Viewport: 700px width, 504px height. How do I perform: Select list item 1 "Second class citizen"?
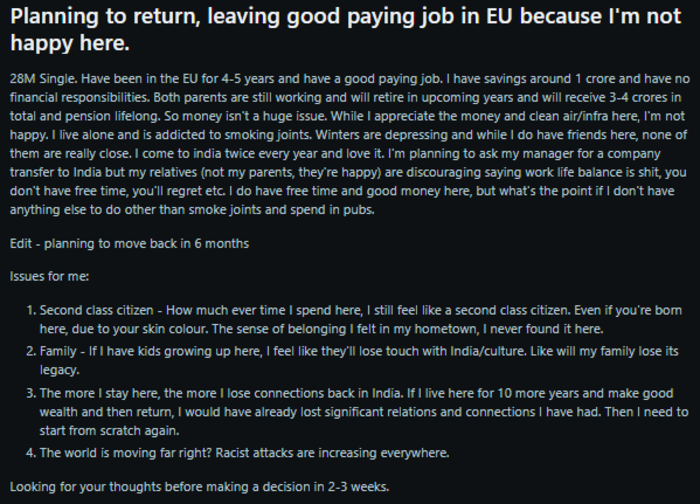[354, 320]
